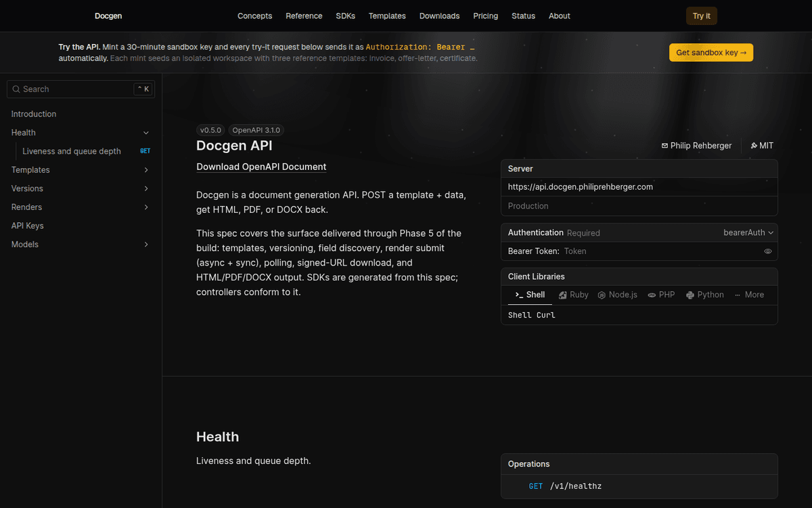Click the Production server label
Image resolution: width=812 pixels, height=508 pixels.
[528, 206]
